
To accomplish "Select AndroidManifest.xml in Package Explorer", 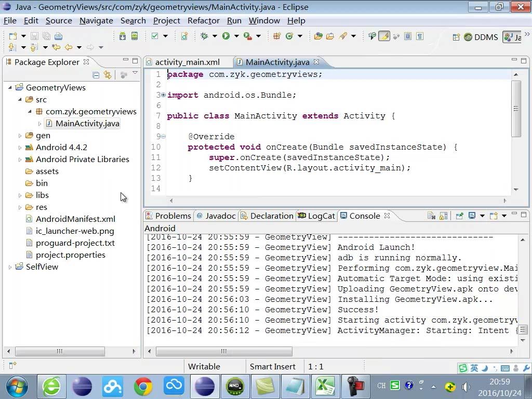I will click(x=75, y=219).
